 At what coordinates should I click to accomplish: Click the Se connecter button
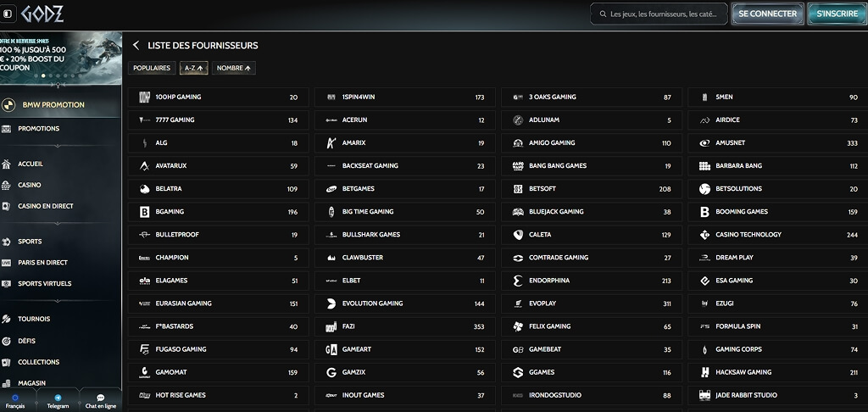click(767, 14)
